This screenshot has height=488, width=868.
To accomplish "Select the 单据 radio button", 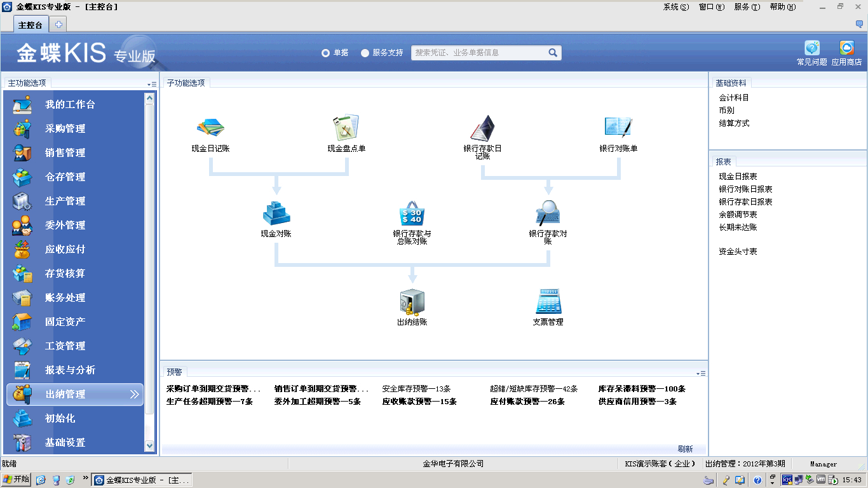I will 325,53.
